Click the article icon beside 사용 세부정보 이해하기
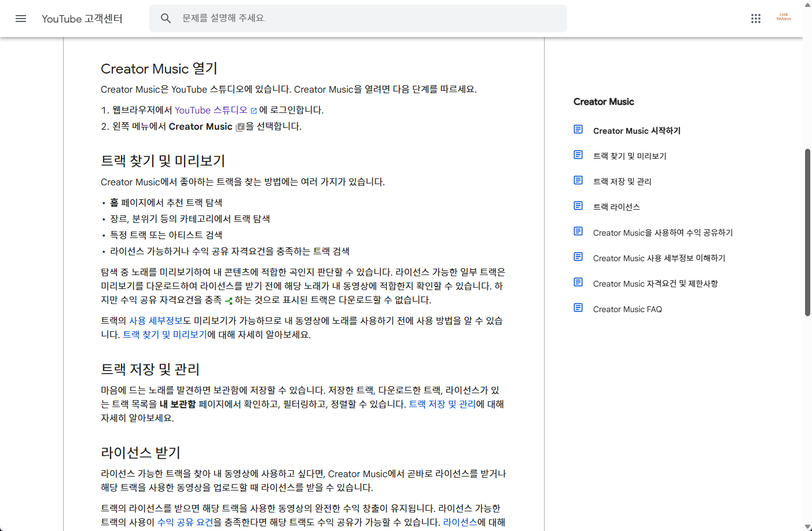The width and height of the screenshot is (812, 531). click(x=578, y=257)
